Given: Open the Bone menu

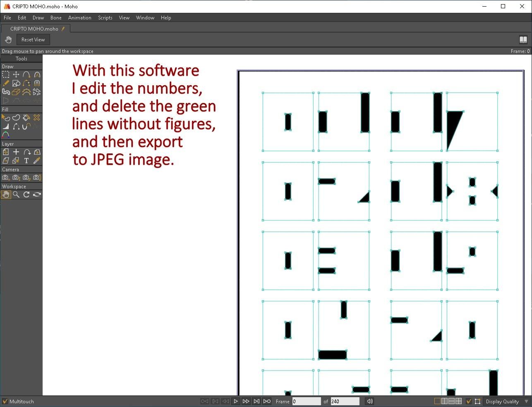Looking at the screenshot, I should (56, 18).
